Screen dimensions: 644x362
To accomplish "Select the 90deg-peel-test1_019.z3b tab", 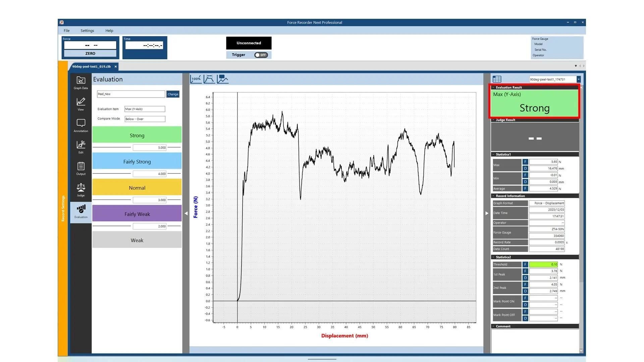I will point(91,66).
